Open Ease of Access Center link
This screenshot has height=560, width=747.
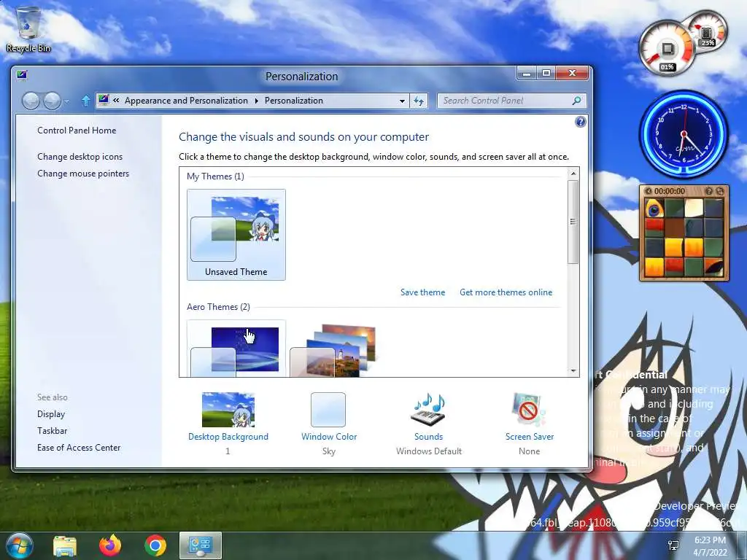(x=79, y=448)
